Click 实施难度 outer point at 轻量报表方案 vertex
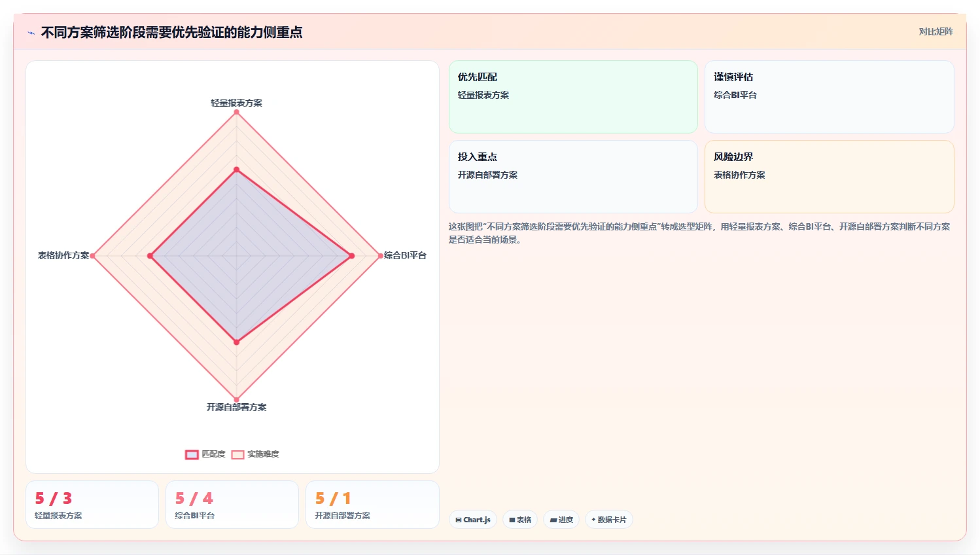The image size is (980, 555). (236, 112)
